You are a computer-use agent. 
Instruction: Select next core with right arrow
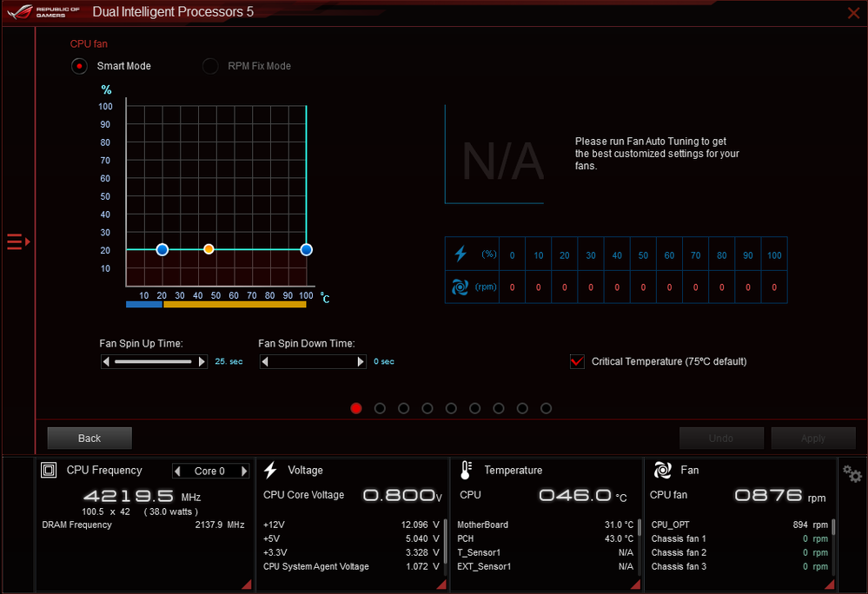pyautogui.click(x=244, y=472)
